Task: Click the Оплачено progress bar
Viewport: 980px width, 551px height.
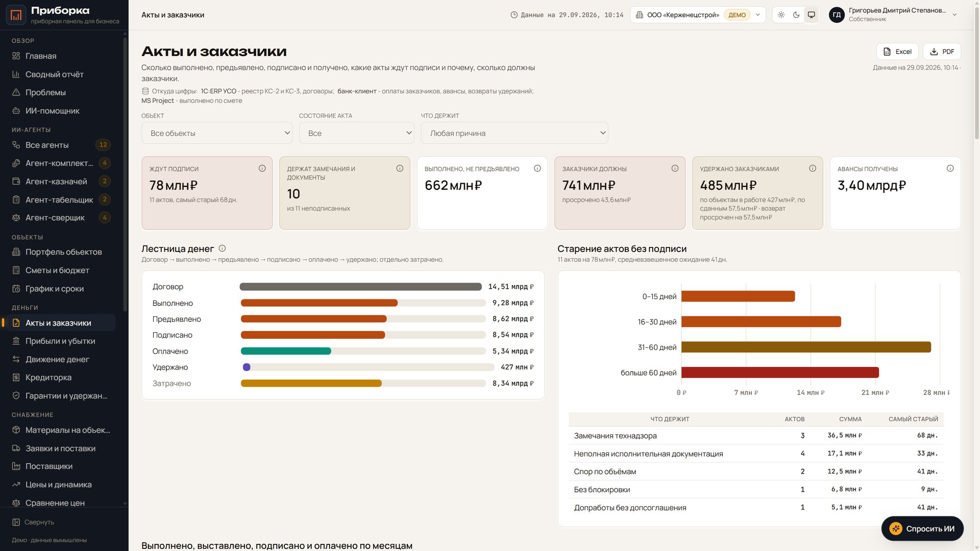Action: [363, 351]
